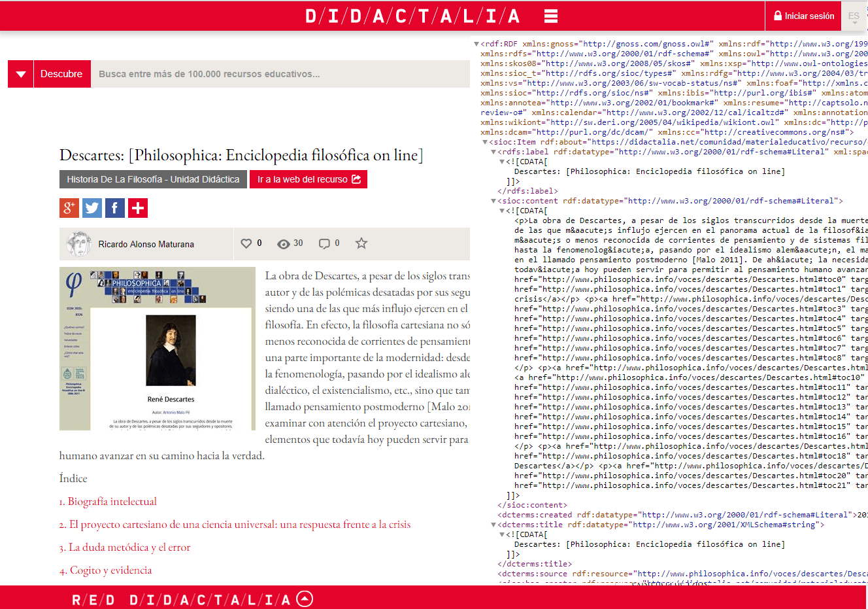The width and height of the screenshot is (868, 609).
Task: Select the Descubre button
Action: coord(61,74)
